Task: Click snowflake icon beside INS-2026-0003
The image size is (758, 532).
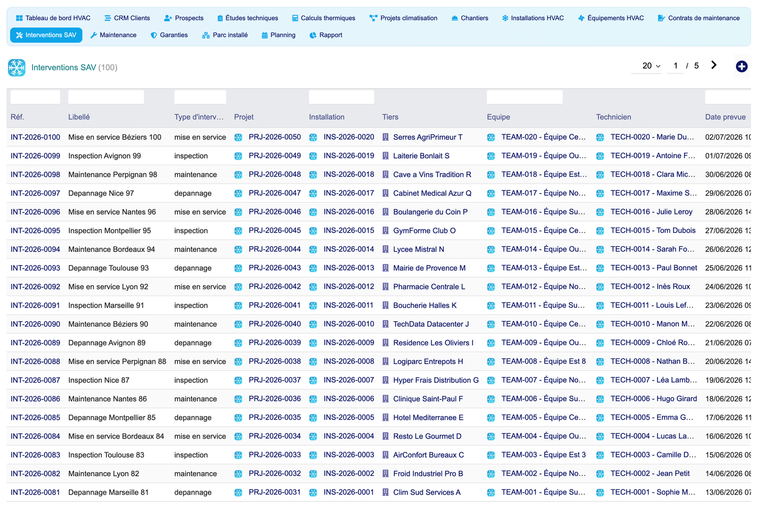Action: click(313, 455)
